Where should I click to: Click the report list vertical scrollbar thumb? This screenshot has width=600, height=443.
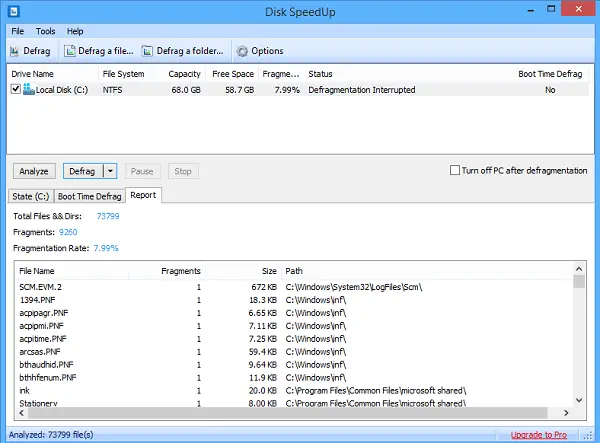(x=579, y=282)
